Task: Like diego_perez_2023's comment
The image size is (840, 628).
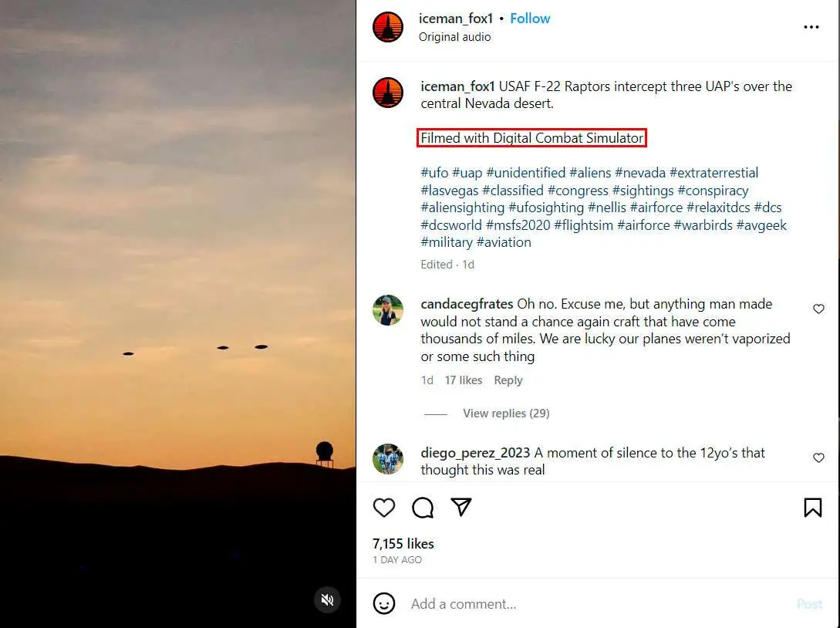Action: tap(818, 457)
